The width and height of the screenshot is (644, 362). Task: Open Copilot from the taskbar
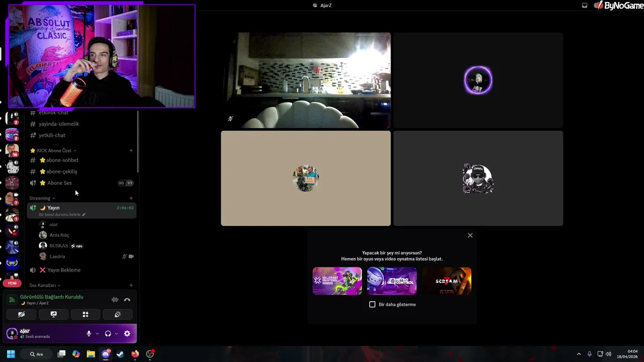click(x=76, y=354)
